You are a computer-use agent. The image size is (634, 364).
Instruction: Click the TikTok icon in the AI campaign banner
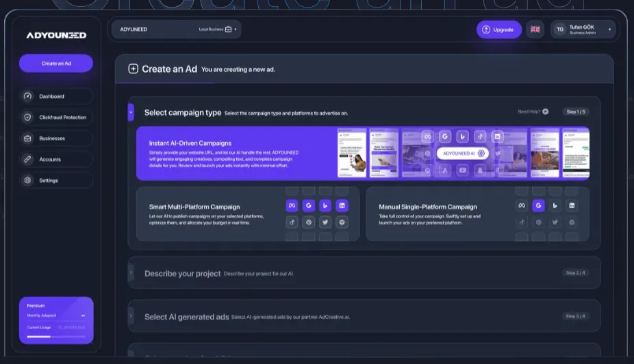[480, 137]
